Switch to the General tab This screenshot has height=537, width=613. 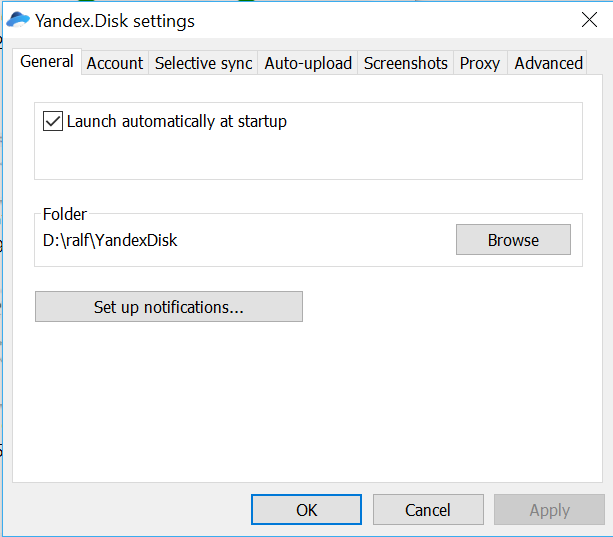click(47, 61)
